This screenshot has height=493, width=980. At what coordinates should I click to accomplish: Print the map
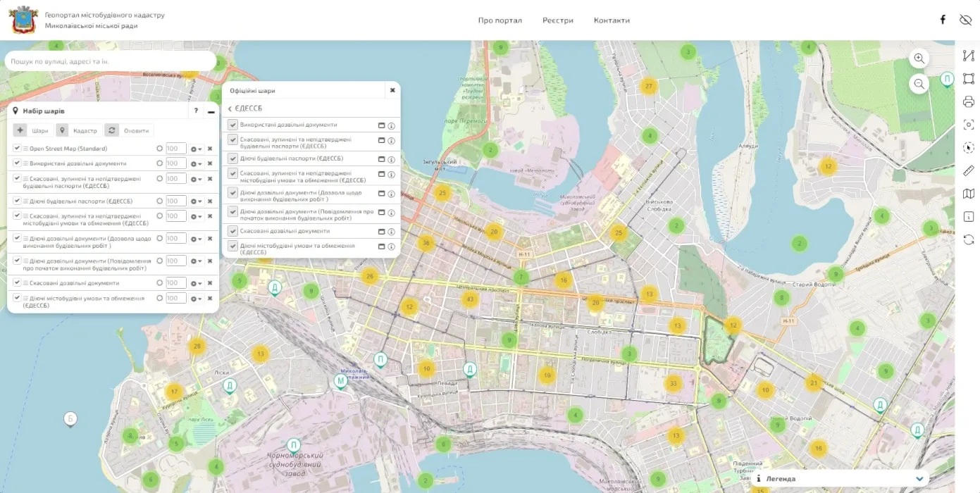[x=968, y=101]
